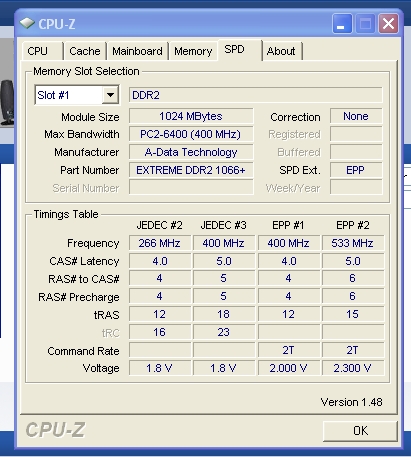Click the JEDEC #3 column header
411x457 pixels.
[223, 225]
